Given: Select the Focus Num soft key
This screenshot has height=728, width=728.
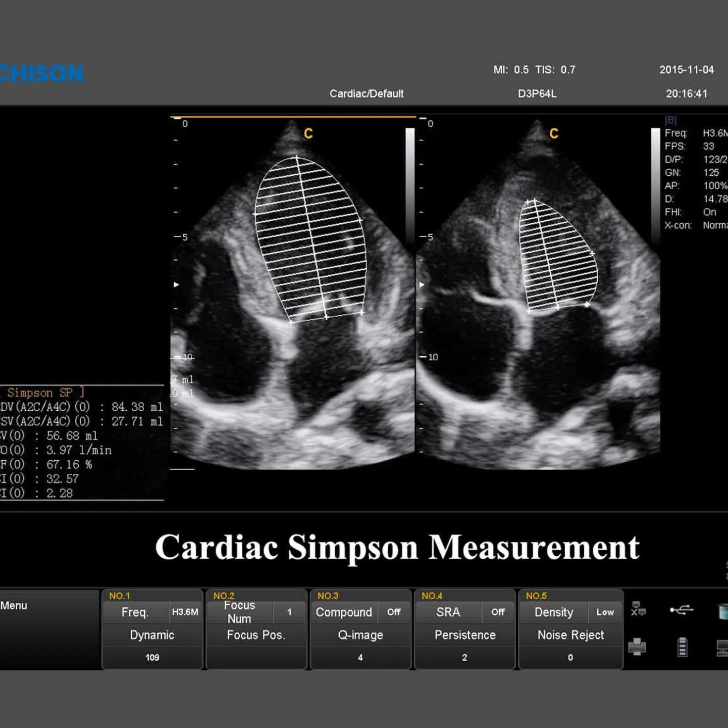Looking at the screenshot, I should [x=239, y=612].
